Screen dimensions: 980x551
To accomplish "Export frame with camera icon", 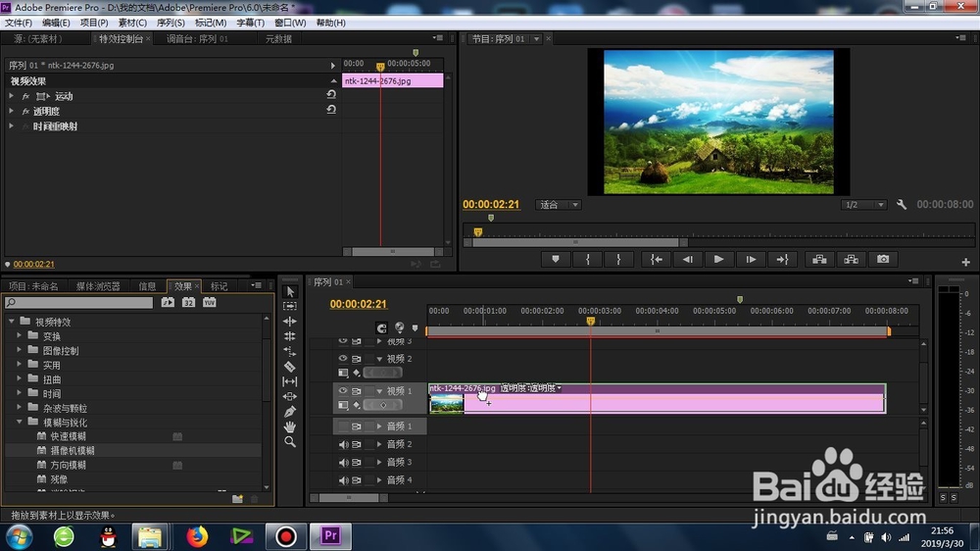I will point(883,260).
